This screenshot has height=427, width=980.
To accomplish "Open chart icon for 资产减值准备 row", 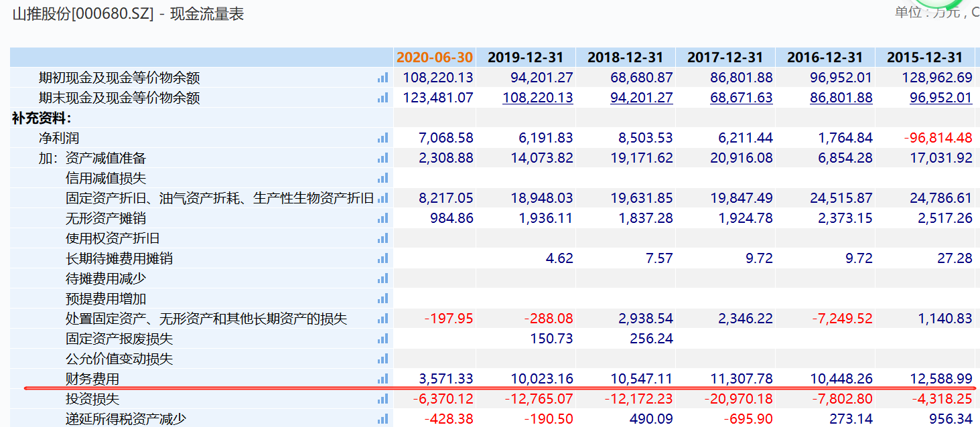I will click(x=382, y=159).
